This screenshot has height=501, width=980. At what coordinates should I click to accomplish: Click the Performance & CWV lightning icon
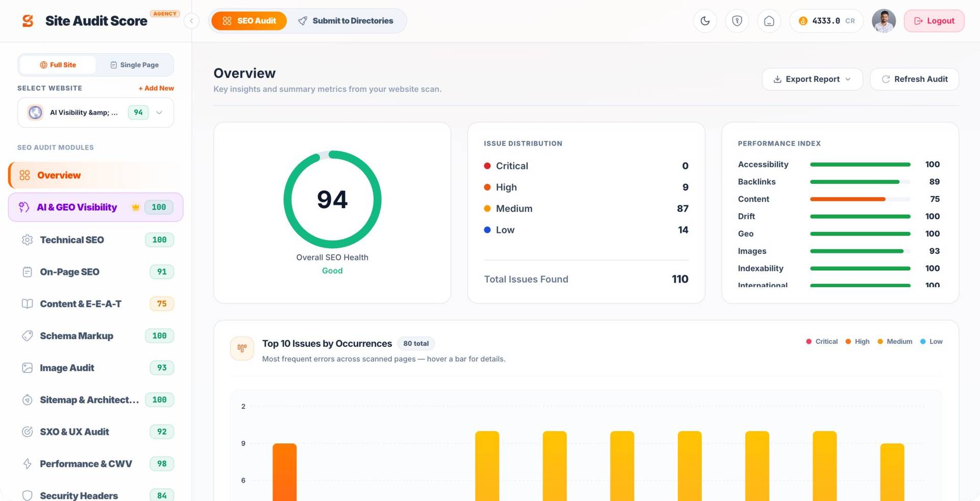tap(28, 464)
